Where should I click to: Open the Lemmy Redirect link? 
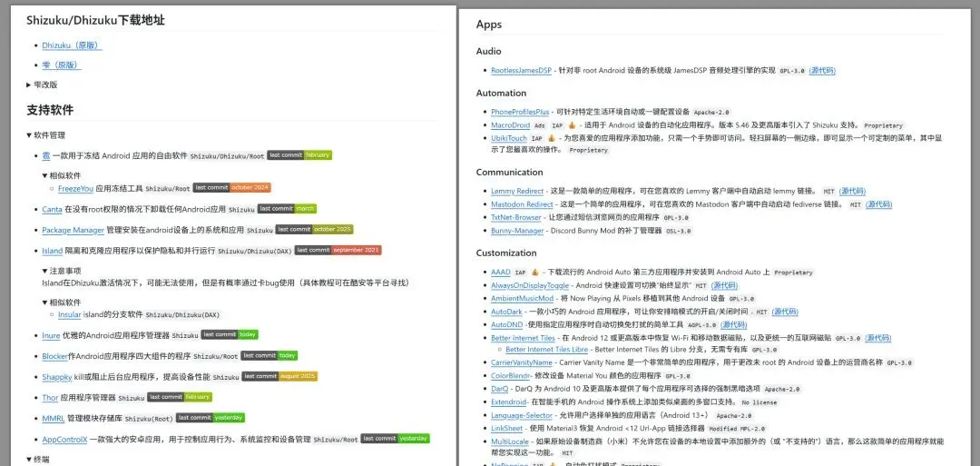click(x=517, y=192)
